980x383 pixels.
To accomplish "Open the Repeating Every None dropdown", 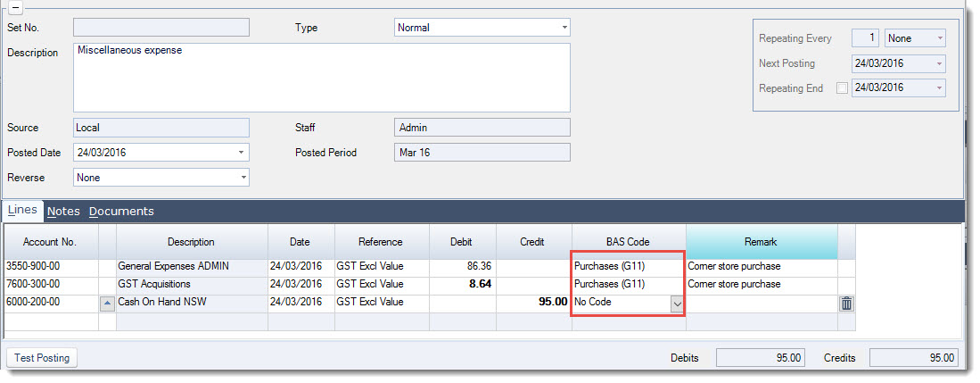I will 939,38.
